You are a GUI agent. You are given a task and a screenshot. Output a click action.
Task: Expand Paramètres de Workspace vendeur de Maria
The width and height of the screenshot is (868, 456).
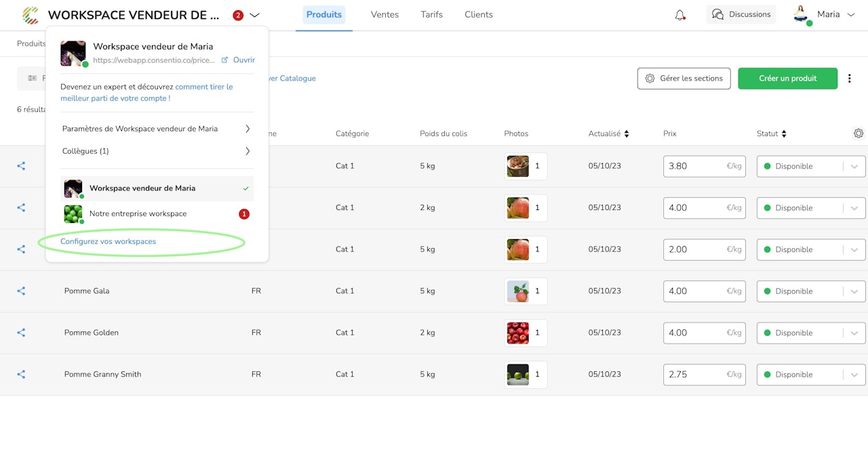(157, 129)
